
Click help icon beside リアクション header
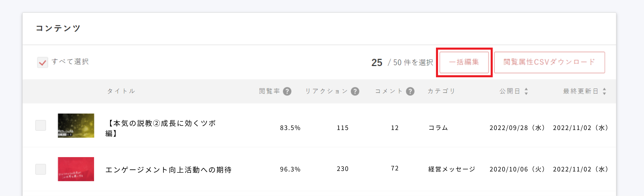355,91
